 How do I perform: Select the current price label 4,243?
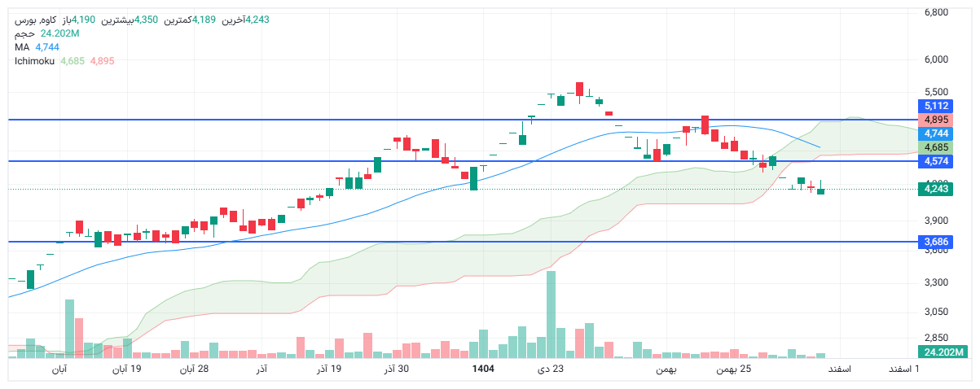936,189
